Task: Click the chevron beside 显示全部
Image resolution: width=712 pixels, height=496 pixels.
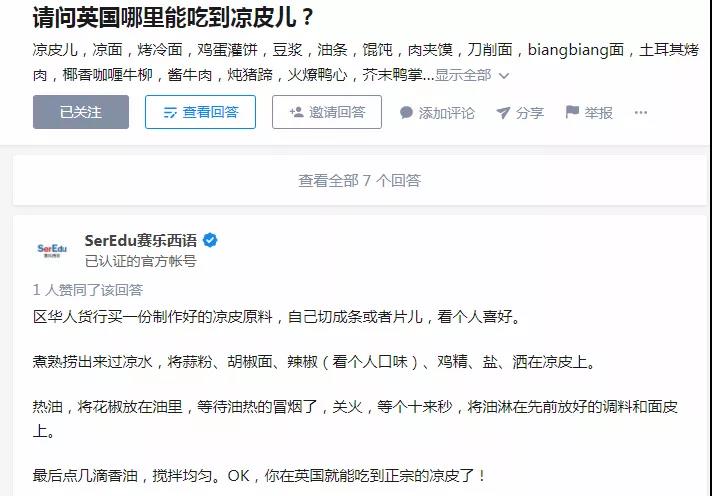Action: point(504,75)
